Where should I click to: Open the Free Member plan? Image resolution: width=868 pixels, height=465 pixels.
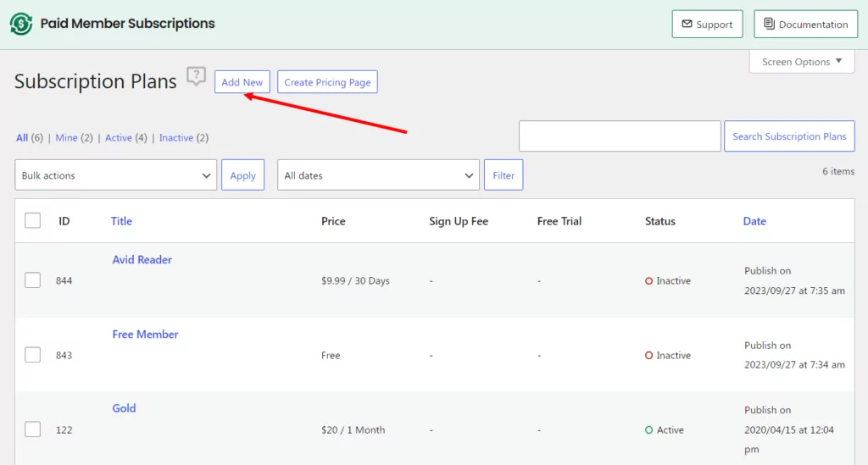(x=145, y=334)
